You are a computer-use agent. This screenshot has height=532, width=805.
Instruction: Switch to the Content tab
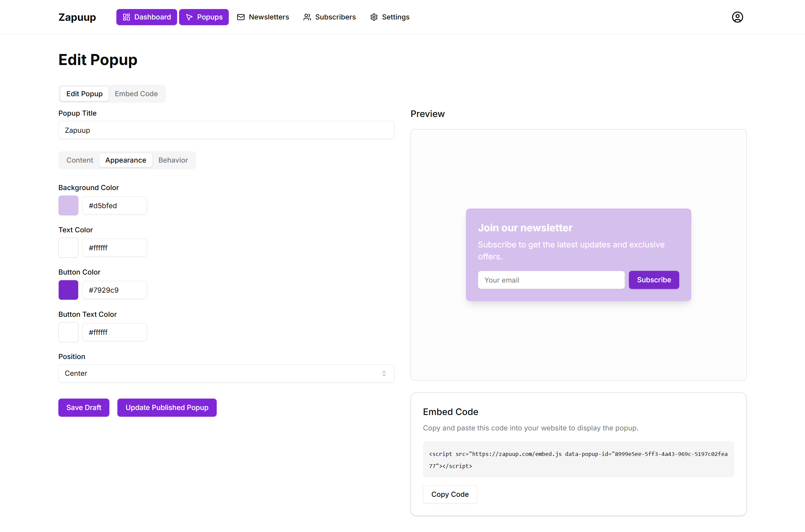pyautogui.click(x=79, y=160)
